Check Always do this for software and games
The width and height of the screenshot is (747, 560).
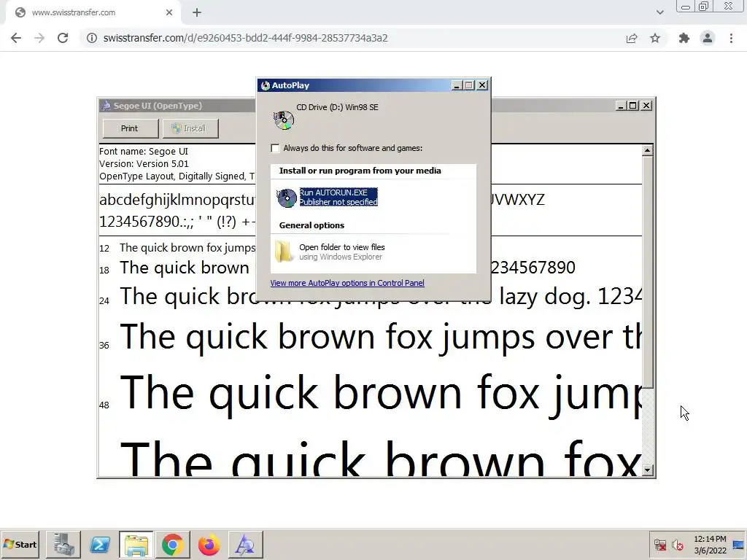click(275, 148)
